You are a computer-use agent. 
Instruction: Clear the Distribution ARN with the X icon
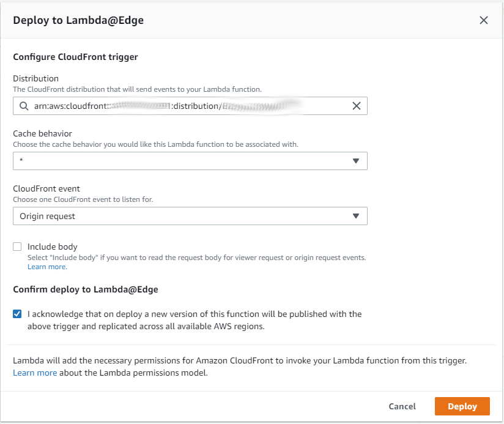point(357,106)
